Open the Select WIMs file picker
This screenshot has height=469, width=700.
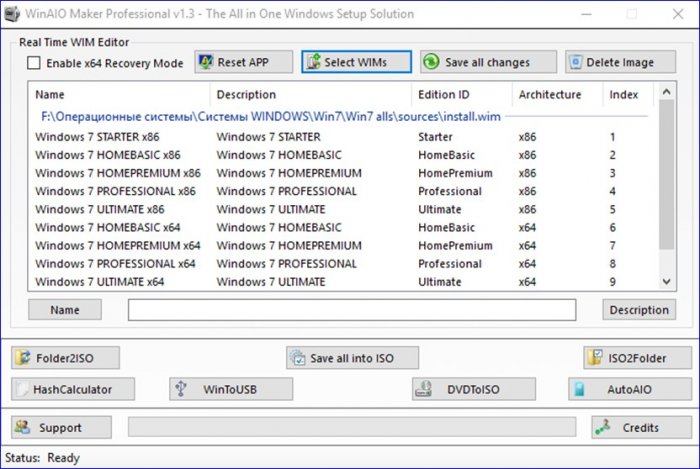pos(356,62)
